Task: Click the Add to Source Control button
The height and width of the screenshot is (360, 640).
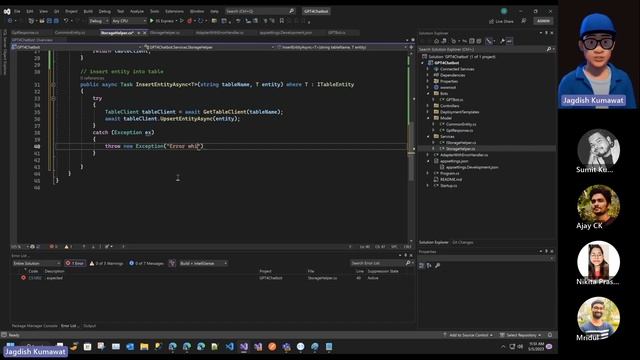Action: pos(469,335)
